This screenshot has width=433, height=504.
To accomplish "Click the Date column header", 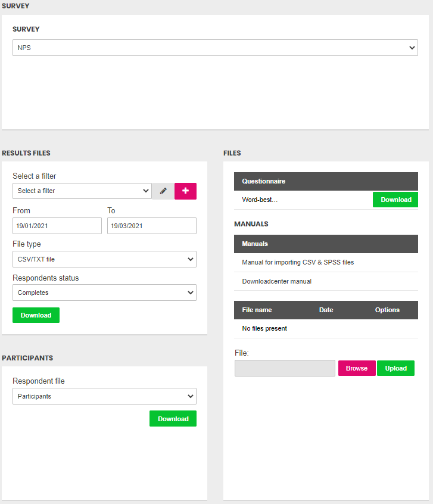I will [x=326, y=310].
